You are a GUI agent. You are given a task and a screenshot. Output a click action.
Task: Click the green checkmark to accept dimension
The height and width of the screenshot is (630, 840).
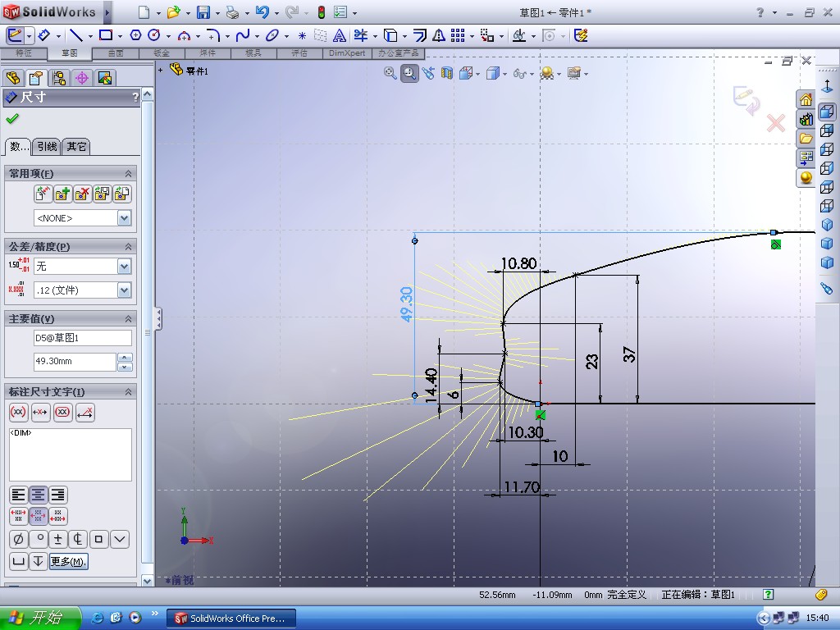12,119
